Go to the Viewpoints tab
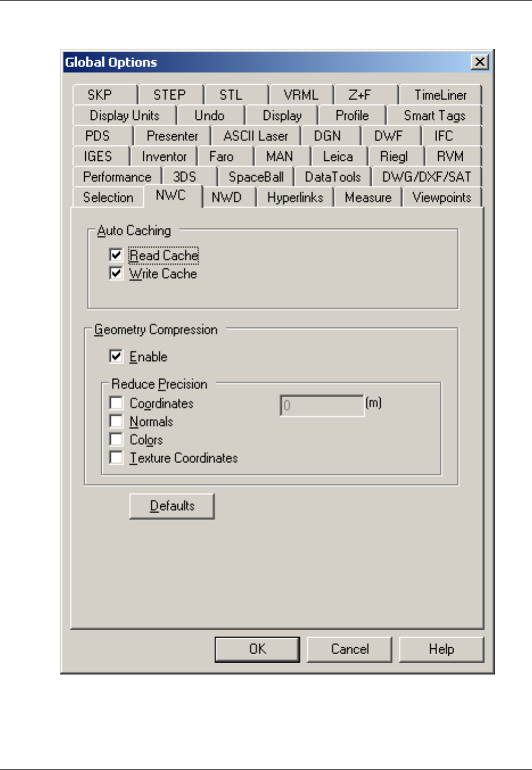Viewport: 532px width, 770px height. tap(442, 197)
